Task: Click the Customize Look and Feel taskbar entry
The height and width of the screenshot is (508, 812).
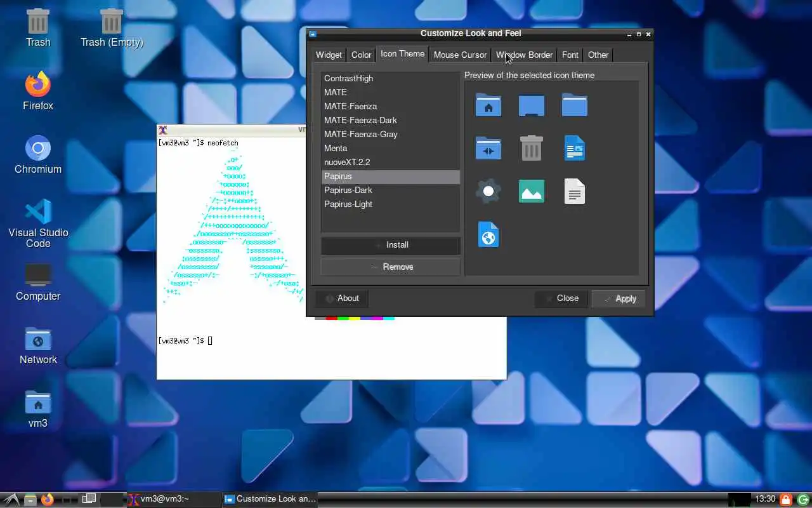Action: click(270, 499)
